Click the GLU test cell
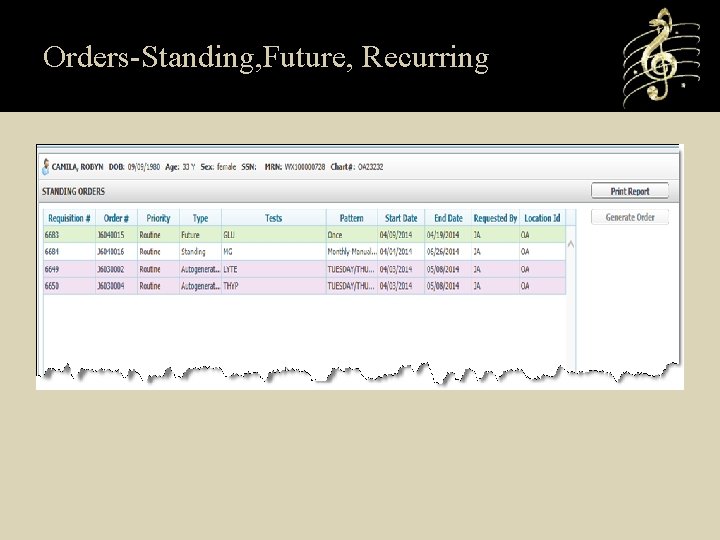The width and height of the screenshot is (720, 540). point(274,235)
